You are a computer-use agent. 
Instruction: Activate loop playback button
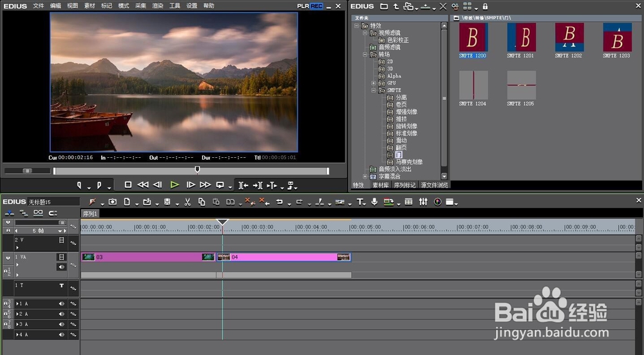click(220, 185)
